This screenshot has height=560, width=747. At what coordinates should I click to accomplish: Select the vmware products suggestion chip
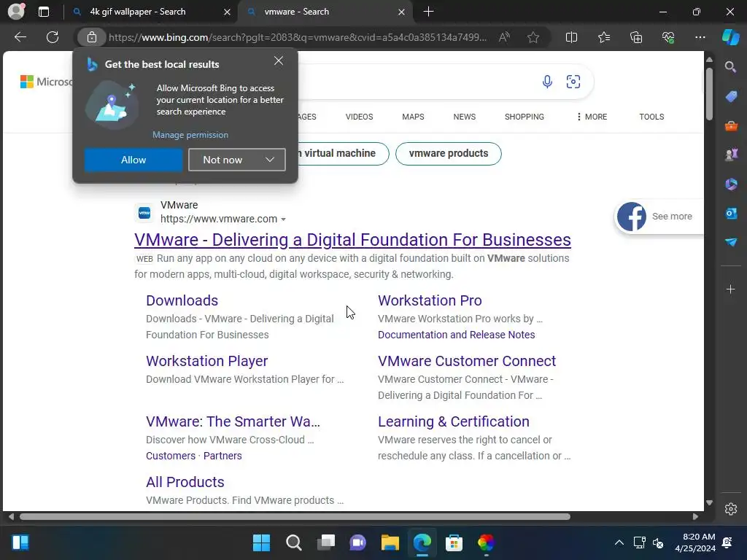click(449, 153)
